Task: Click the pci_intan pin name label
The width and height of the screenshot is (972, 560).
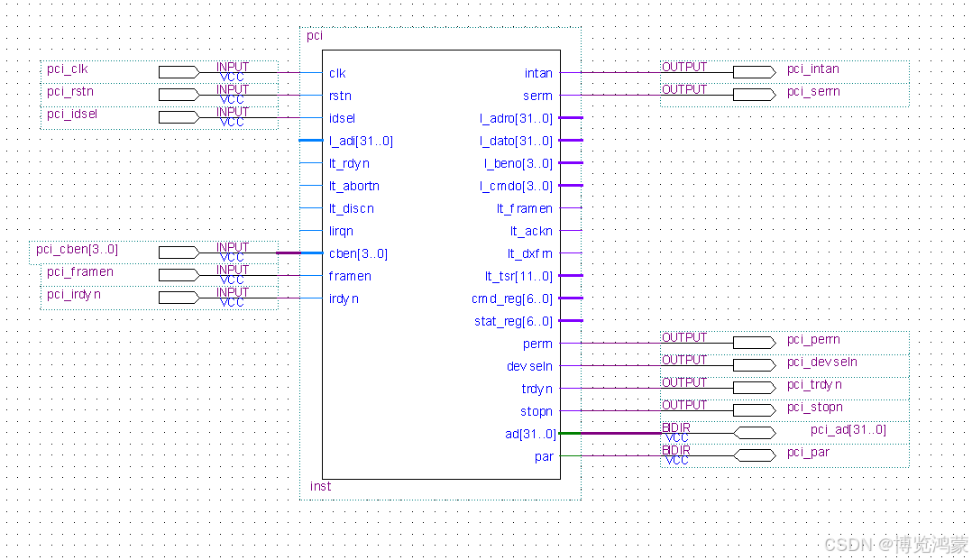Action: coord(813,69)
